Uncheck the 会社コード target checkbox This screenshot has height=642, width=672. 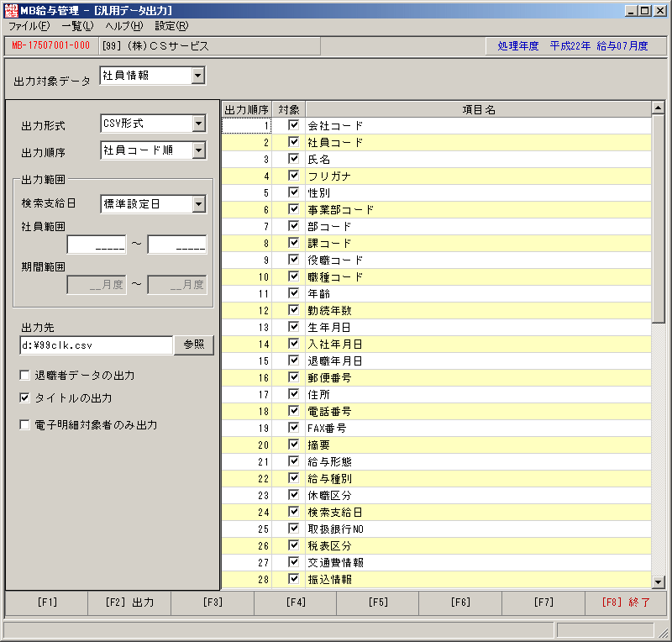coord(293,125)
